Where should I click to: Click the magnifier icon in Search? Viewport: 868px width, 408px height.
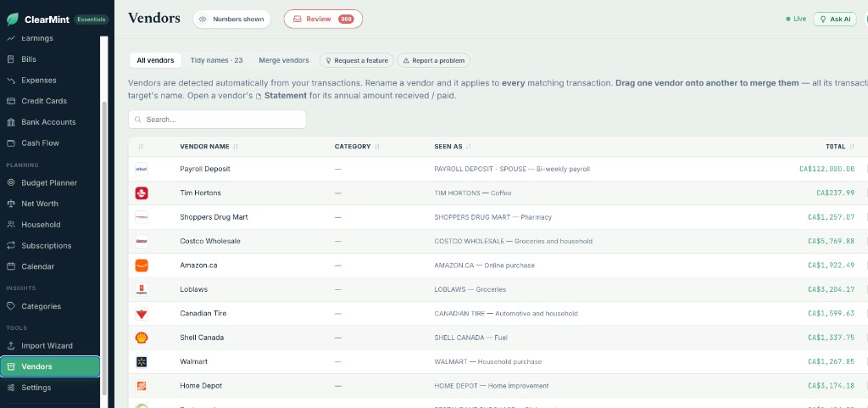[x=138, y=120]
